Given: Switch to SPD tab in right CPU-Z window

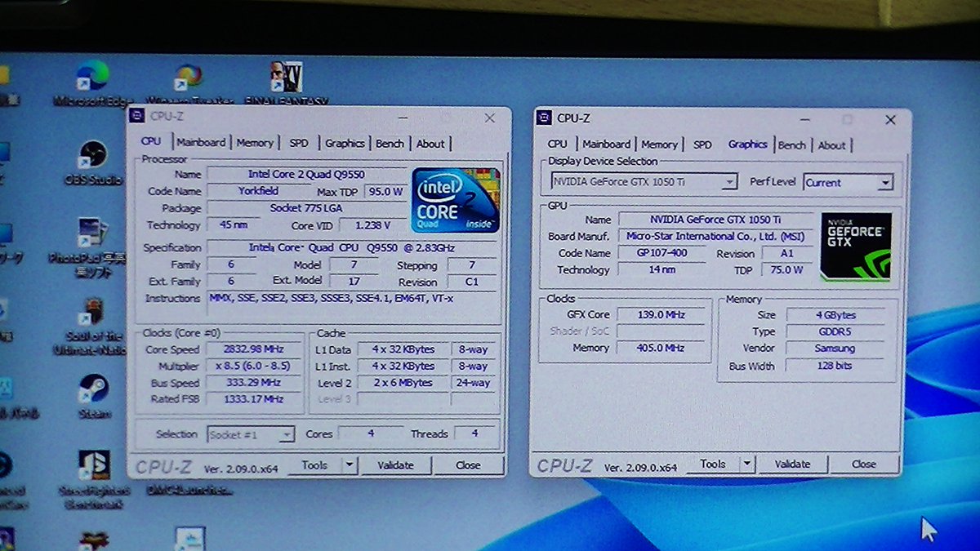Looking at the screenshot, I should (702, 144).
